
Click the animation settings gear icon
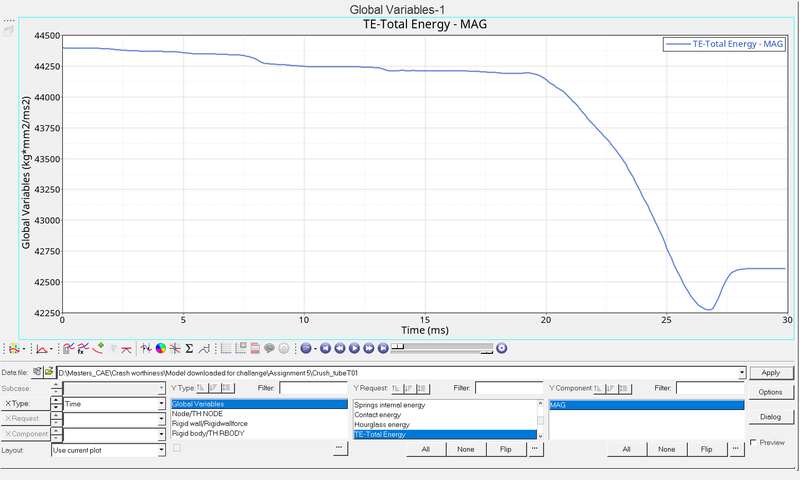[502, 349]
